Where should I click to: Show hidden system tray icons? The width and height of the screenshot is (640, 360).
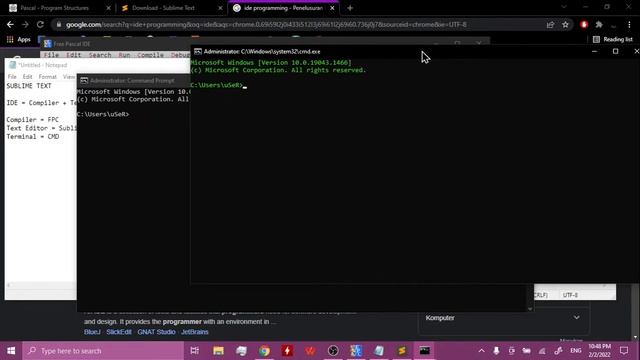coord(482,351)
